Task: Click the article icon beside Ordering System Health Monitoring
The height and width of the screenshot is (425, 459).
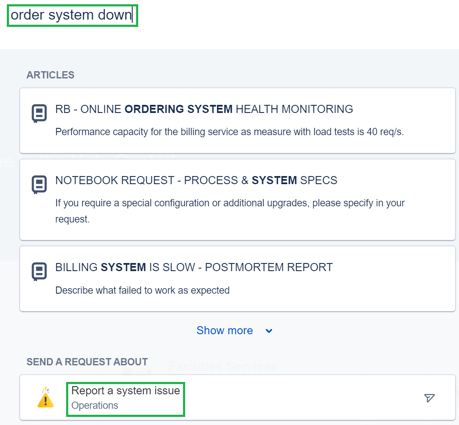Action: (x=39, y=113)
